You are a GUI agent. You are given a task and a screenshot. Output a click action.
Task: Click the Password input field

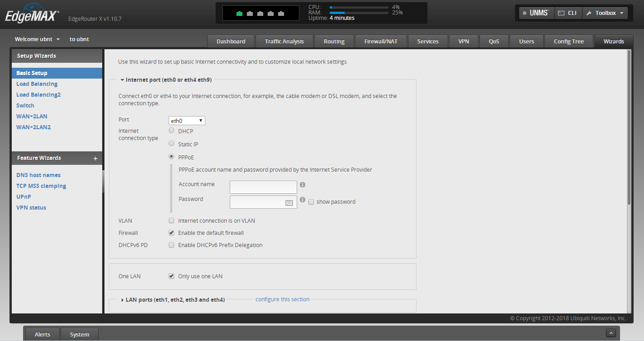click(x=263, y=202)
